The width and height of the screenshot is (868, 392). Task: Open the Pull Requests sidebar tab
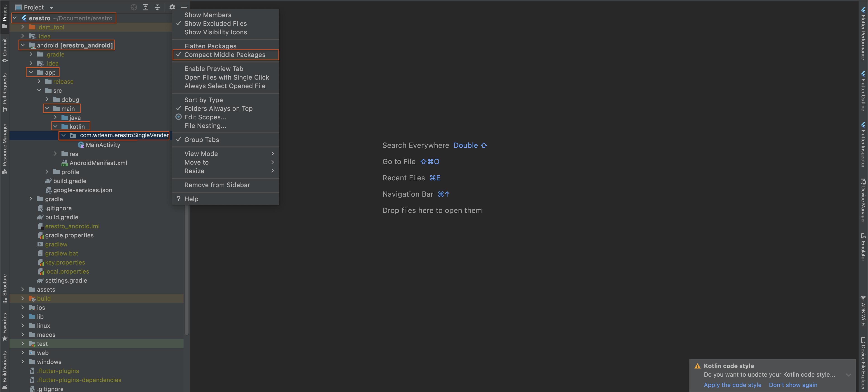pyautogui.click(x=5, y=93)
